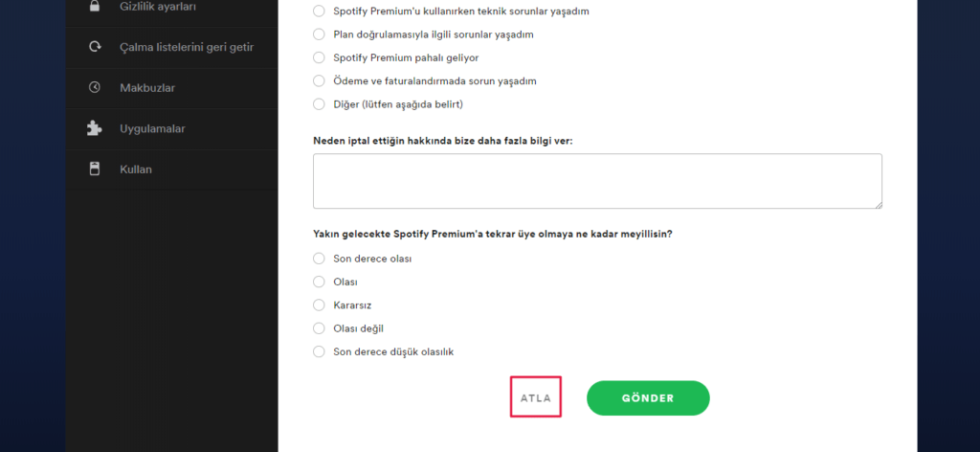Select the 'Kararsız' radio option
This screenshot has height=452, width=980.
pyautogui.click(x=320, y=305)
